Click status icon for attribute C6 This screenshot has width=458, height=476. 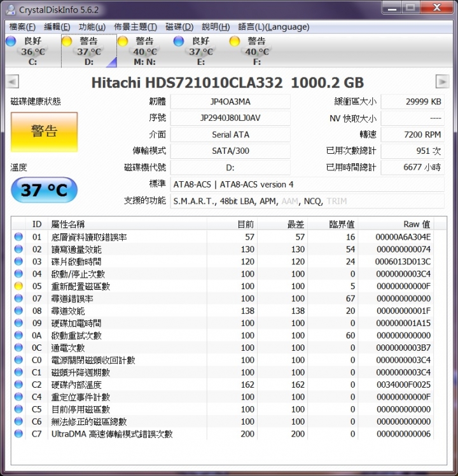click(18, 421)
